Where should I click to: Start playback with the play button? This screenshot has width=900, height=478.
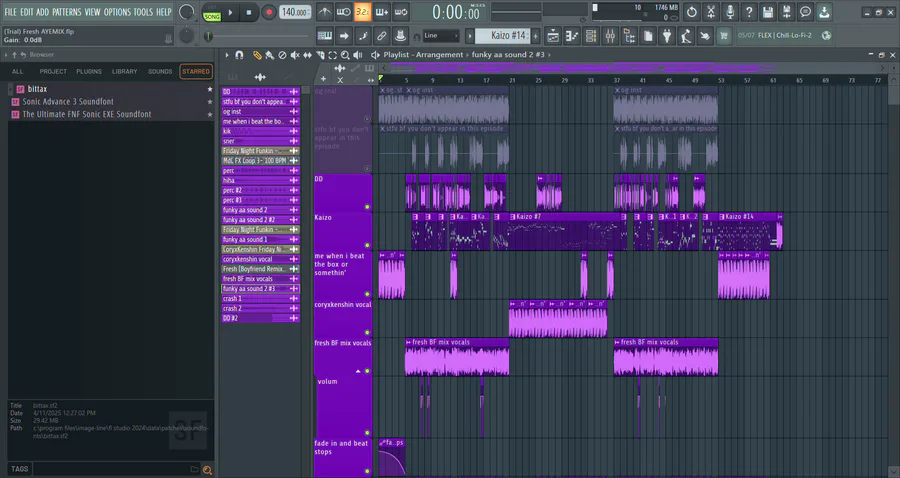[230, 12]
